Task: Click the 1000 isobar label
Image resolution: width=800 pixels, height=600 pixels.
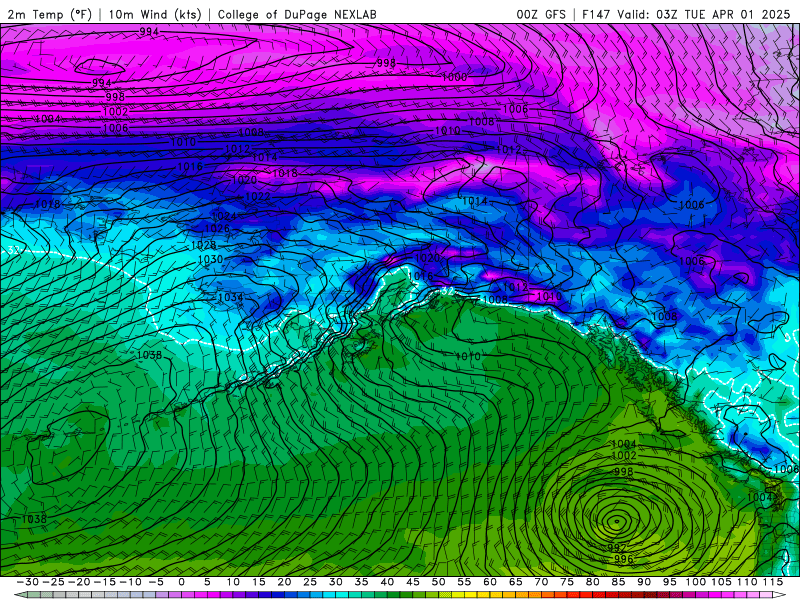Action: [x=454, y=77]
